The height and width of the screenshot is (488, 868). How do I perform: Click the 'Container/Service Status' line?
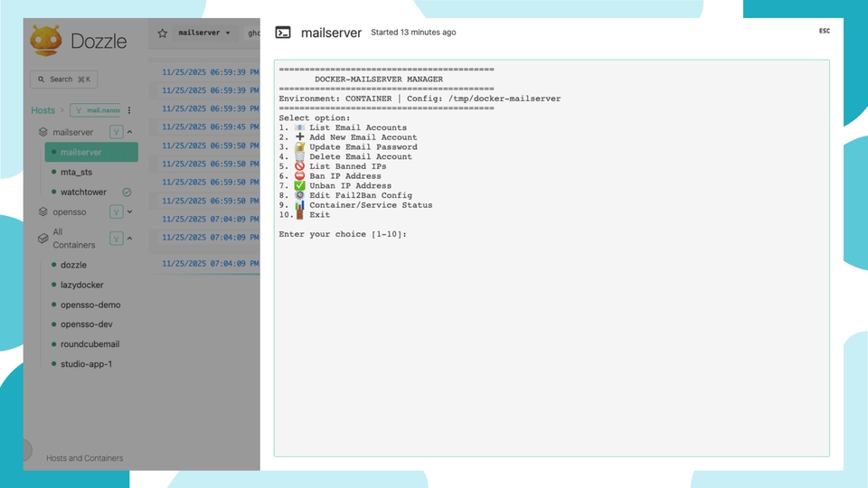(356, 205)
